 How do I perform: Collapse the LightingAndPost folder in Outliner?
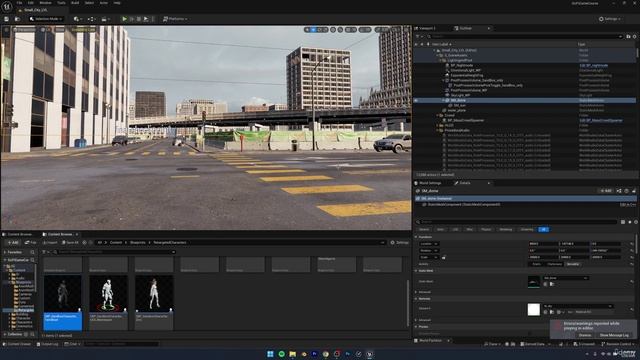click(x=440, y=60)
